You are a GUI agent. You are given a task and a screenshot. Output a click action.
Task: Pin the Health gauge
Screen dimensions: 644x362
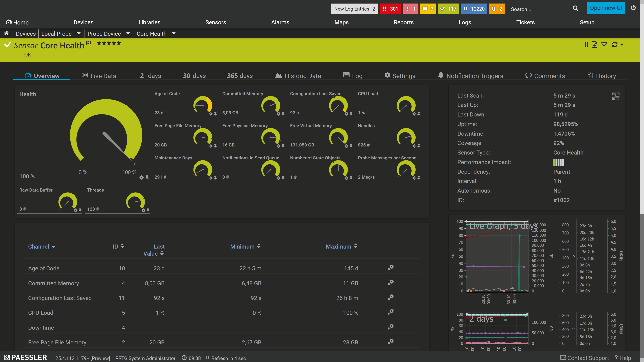pyautogui.click(x=147, y=177)
